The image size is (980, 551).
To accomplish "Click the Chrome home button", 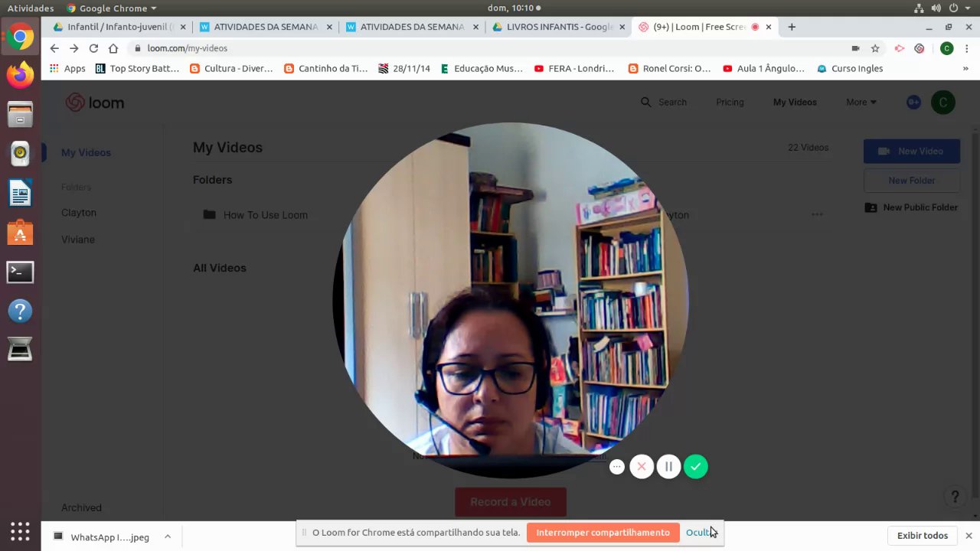I will (x=113, y=48).
